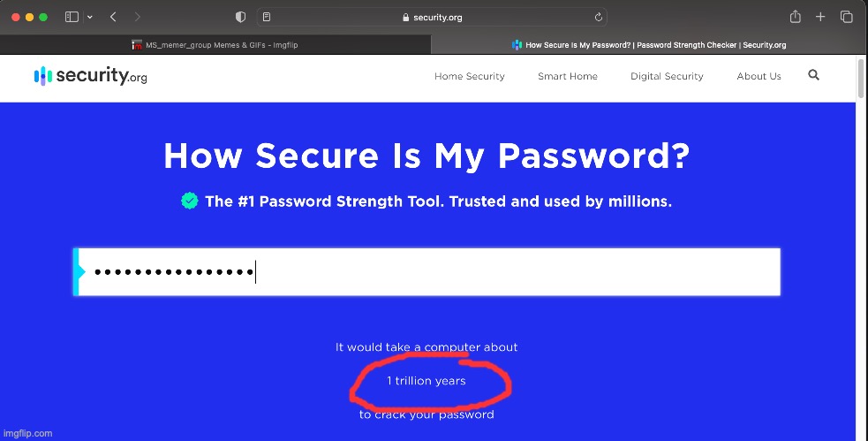
Task: Expand the Home Security menu
Action: [x=469, y=77]
